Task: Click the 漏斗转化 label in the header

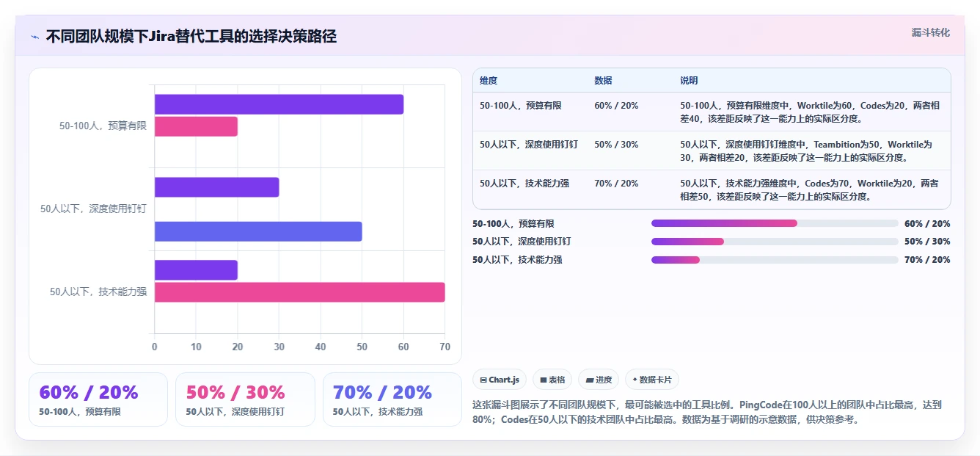Action: pos(931,32)
